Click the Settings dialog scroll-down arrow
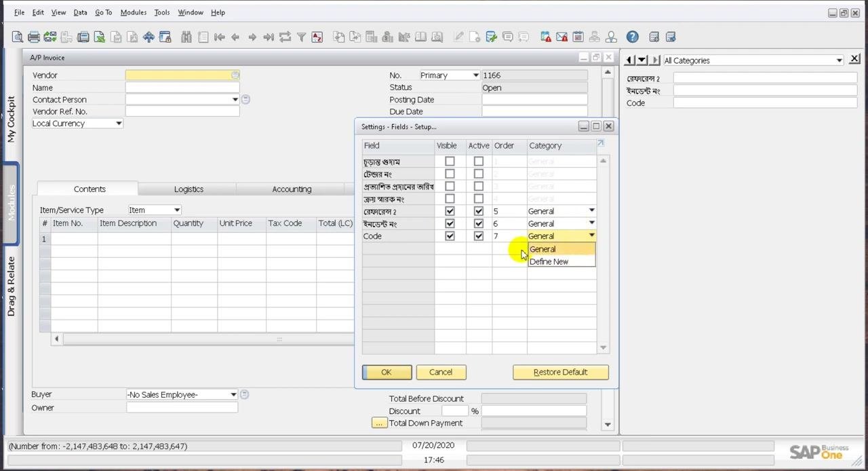868x471 pixels. [604, 347]
